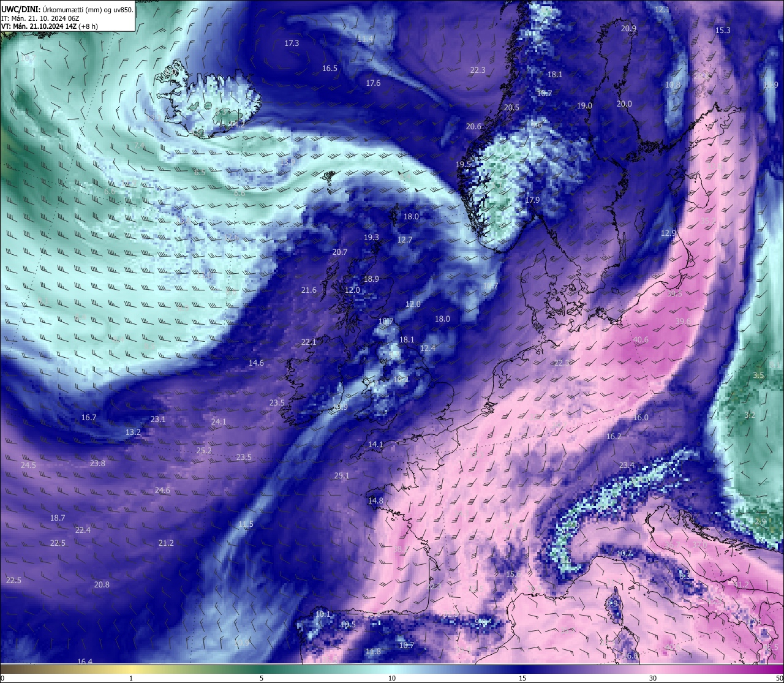
Task: Click the 3.2 map value
Action: point(750,415)
